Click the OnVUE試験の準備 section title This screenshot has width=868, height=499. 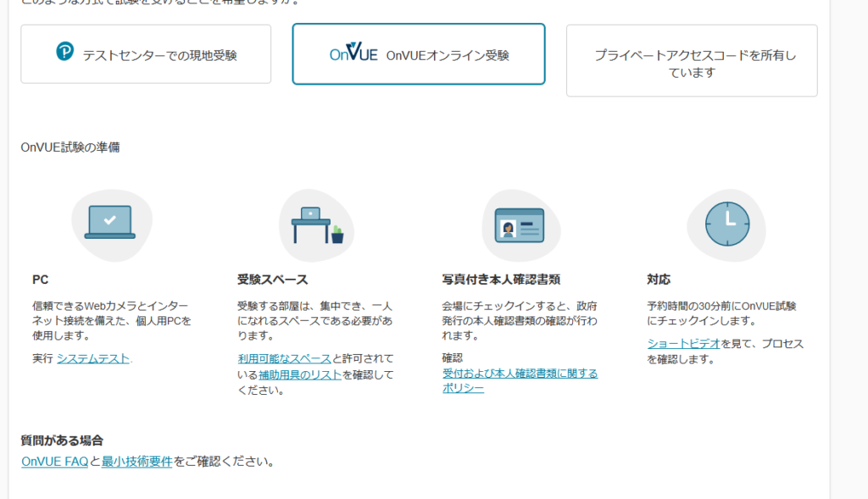[70, 147]
